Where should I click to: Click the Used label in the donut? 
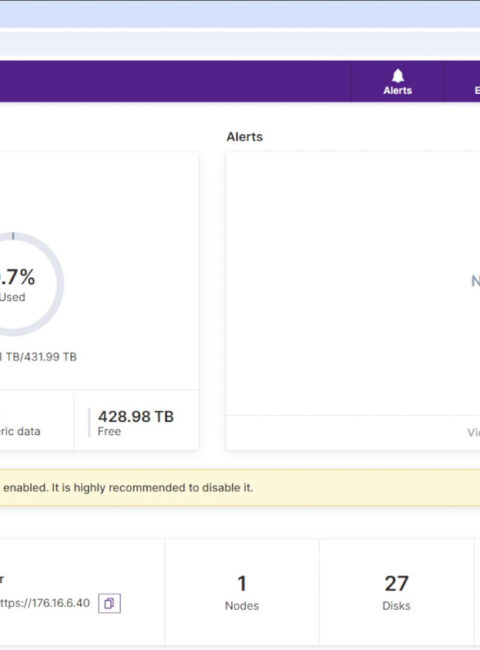point(12,297)
